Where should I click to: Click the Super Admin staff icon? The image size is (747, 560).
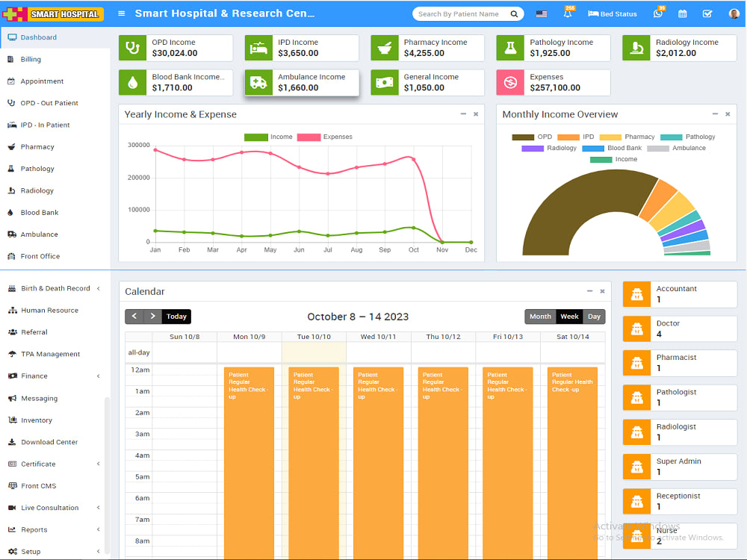[637, 467]
